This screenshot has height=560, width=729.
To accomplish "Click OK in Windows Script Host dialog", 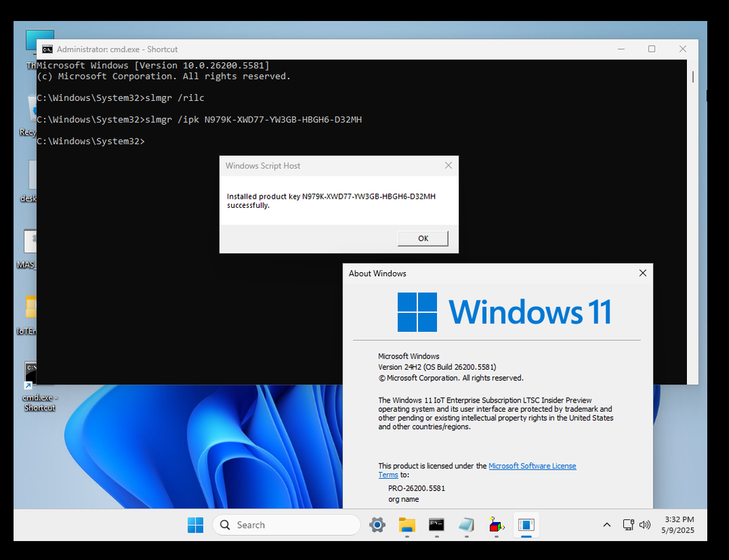I will point(422,239).
